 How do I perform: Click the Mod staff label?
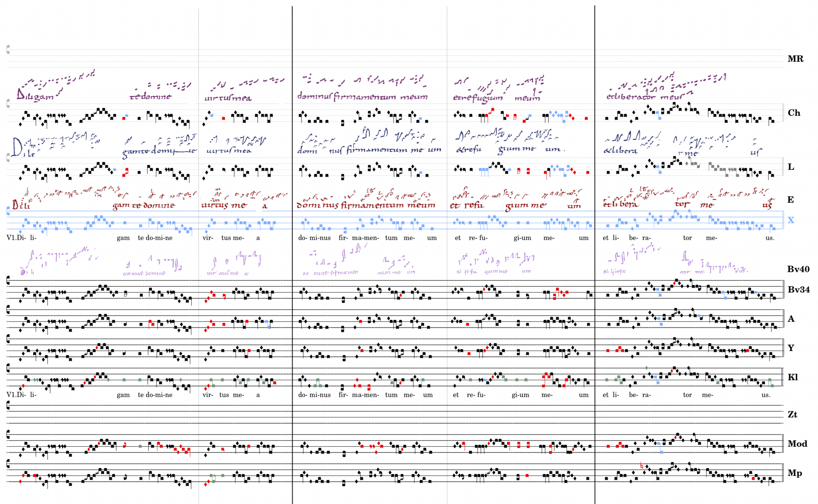tap(797, 444)
